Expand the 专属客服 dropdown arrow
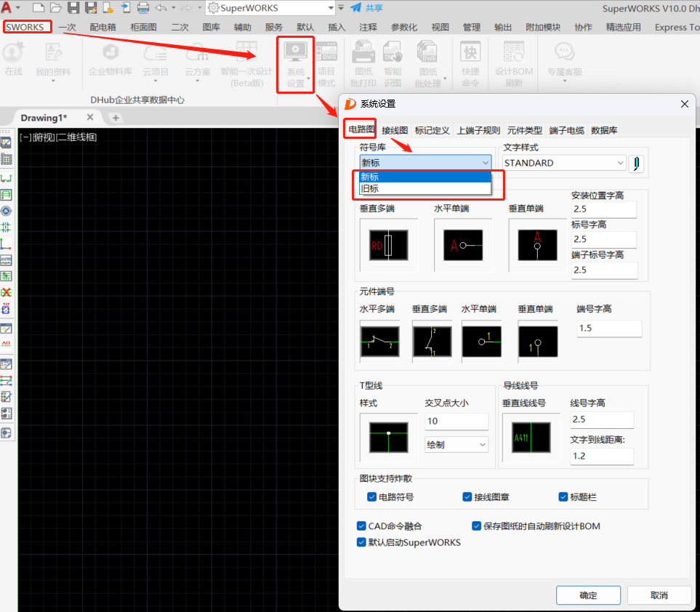700x612 pixels. pos(565,81)
